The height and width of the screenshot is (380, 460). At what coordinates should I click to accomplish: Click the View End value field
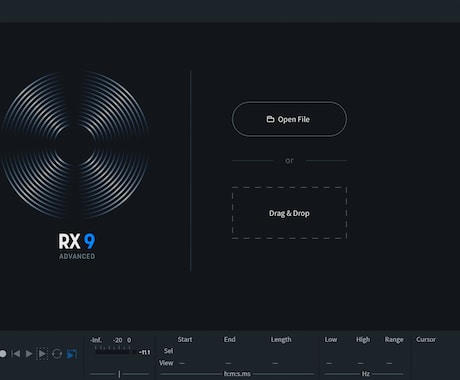pos(228,363)
